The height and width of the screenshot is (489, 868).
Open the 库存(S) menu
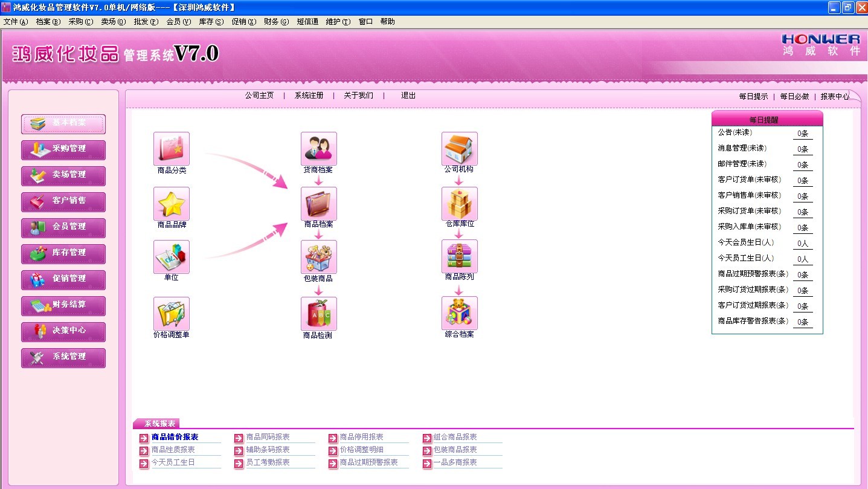(x=211, y=22)
